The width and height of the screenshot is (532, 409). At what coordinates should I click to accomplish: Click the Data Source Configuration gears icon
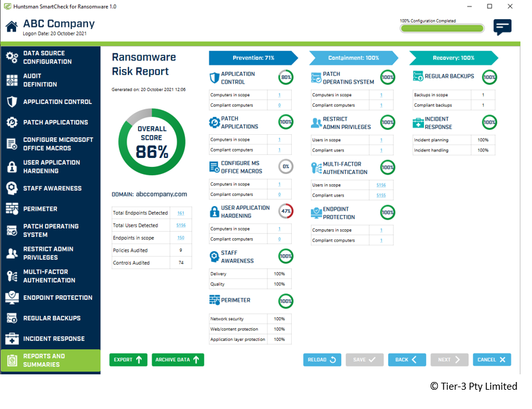[12, 57]
